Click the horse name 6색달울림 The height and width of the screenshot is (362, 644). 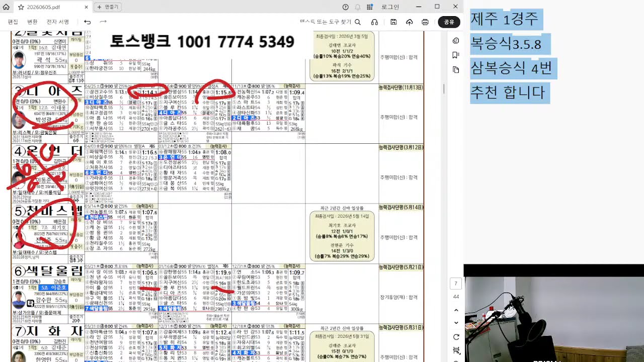coord(48,271)
